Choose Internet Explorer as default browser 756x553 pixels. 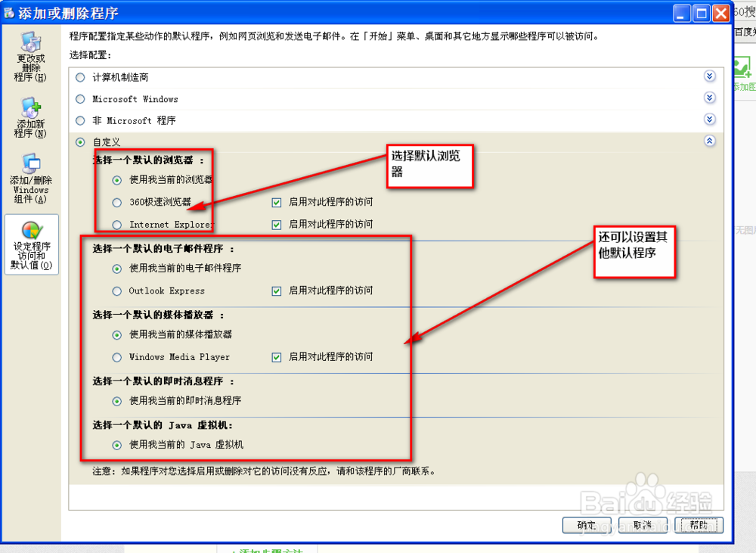pyautogui.click(x=116, y=225)
